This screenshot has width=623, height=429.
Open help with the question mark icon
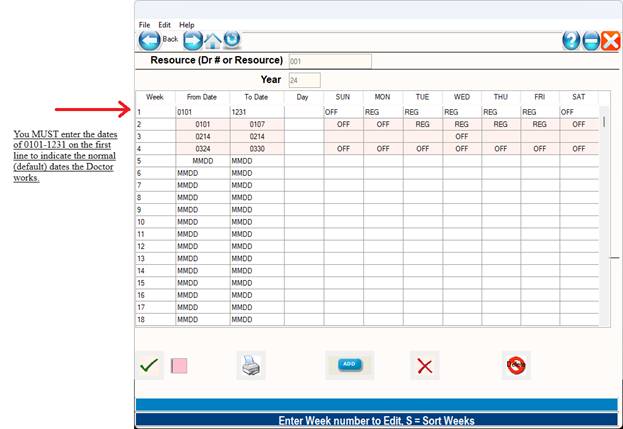pos(571,41)
